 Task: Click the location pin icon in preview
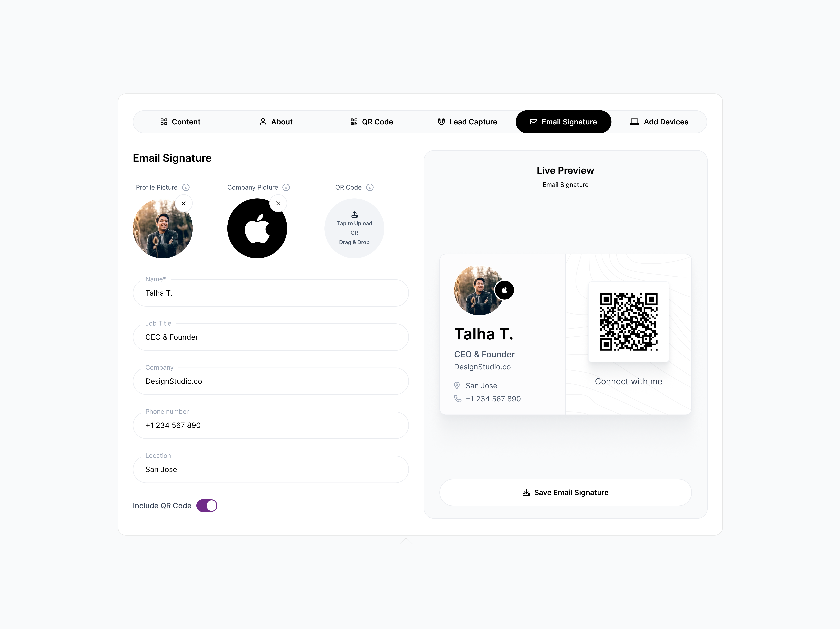point(457,386)
